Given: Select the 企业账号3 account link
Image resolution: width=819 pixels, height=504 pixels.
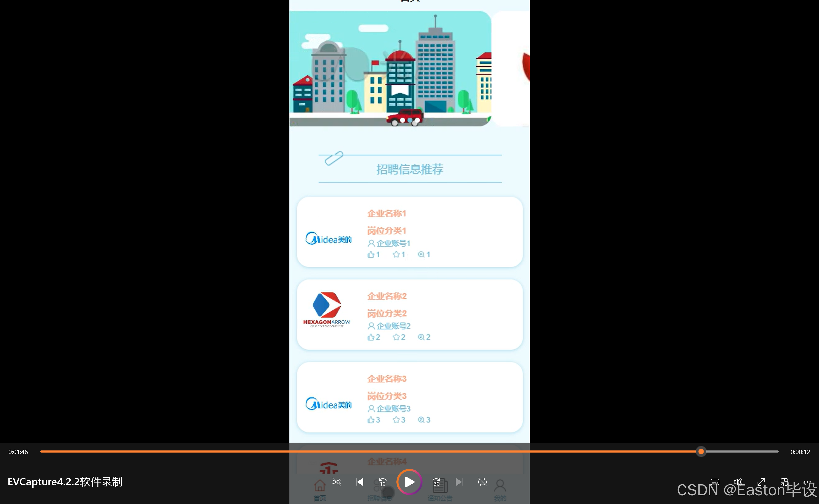Looking at the screenshot, I should click(x=393, y=409).
